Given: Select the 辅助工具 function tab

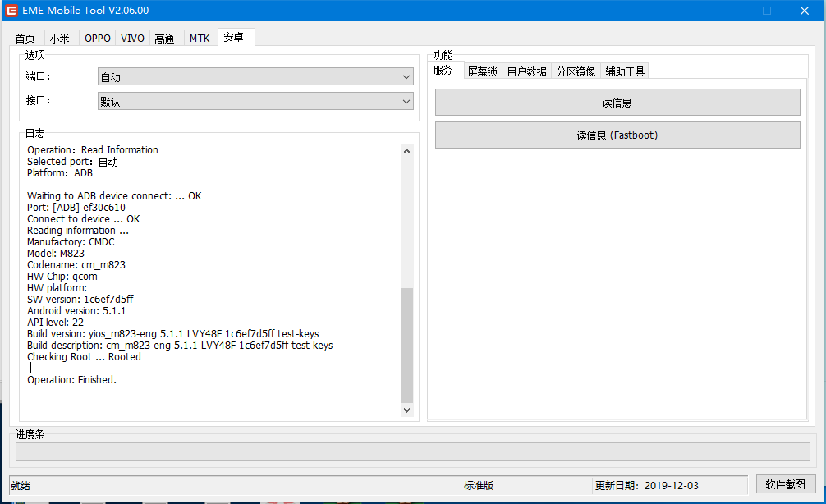Looking at the screenshot, I should pos(625,71).
